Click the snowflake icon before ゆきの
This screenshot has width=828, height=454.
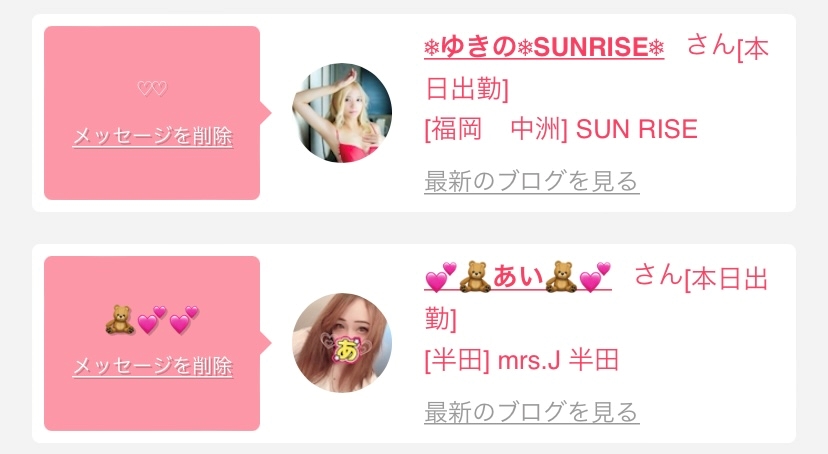tap(432, 49)
